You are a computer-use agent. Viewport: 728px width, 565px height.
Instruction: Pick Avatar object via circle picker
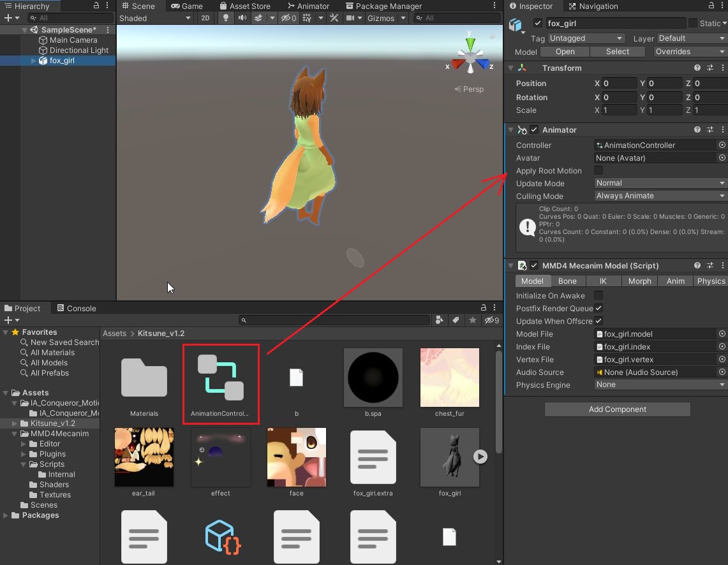(722, 158)
